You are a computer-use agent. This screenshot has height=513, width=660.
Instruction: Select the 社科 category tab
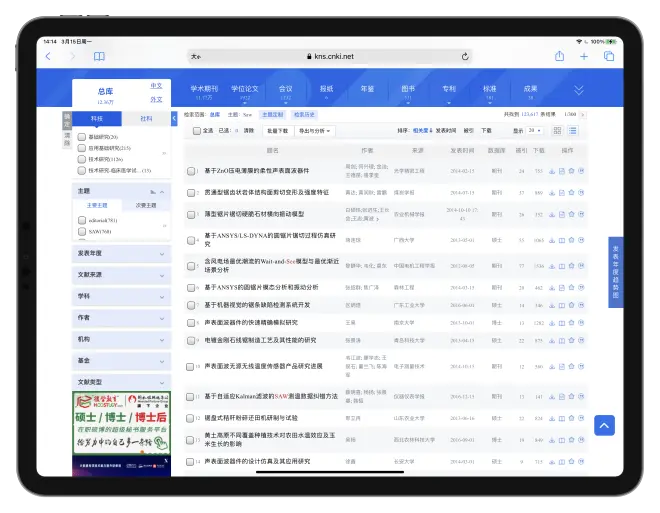coord(146,119)
